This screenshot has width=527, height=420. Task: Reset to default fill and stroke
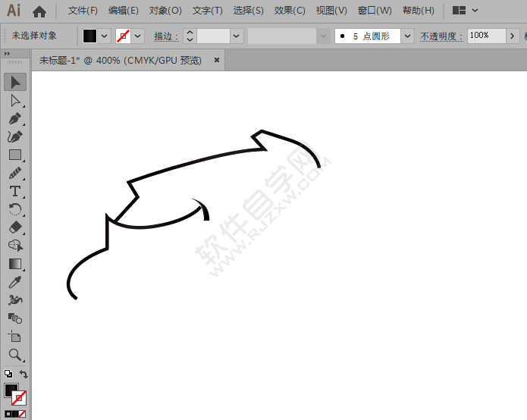tap(8, 375)
